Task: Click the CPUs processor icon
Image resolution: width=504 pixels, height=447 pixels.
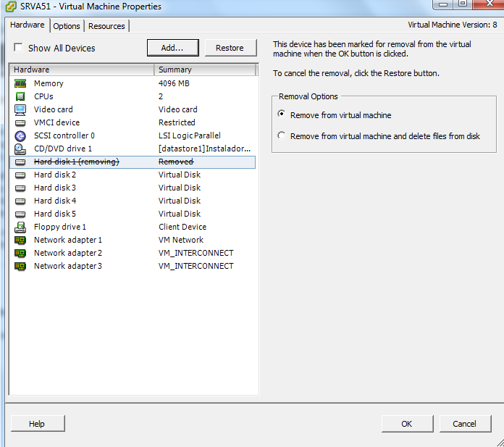Action: click(20, 96)
